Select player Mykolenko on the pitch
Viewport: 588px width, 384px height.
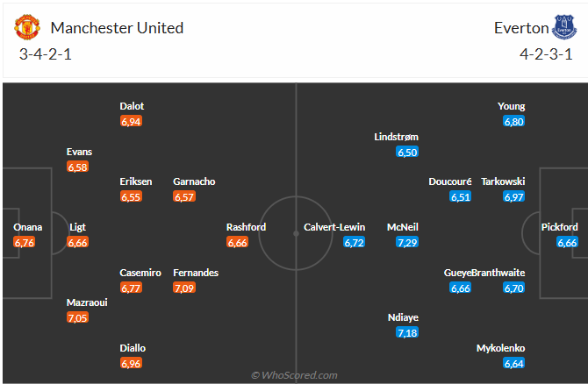coord(501,347)
